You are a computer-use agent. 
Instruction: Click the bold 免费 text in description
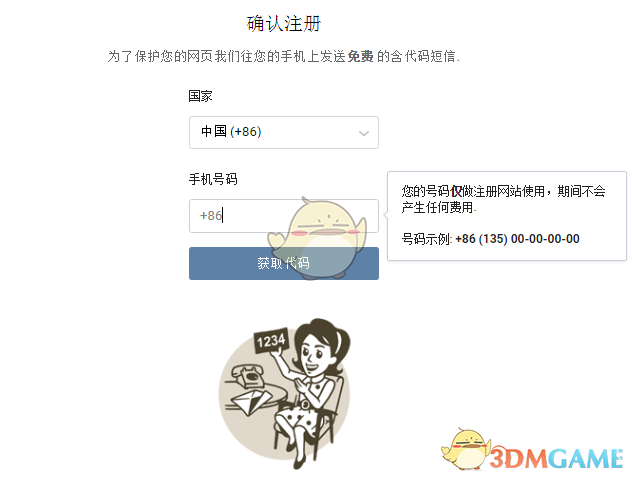360,56
